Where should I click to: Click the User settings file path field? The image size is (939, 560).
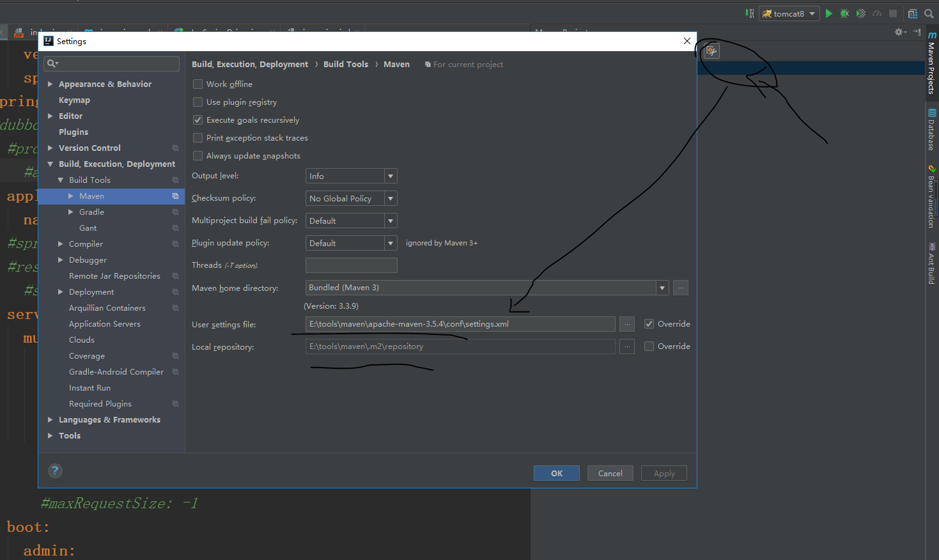460,324
